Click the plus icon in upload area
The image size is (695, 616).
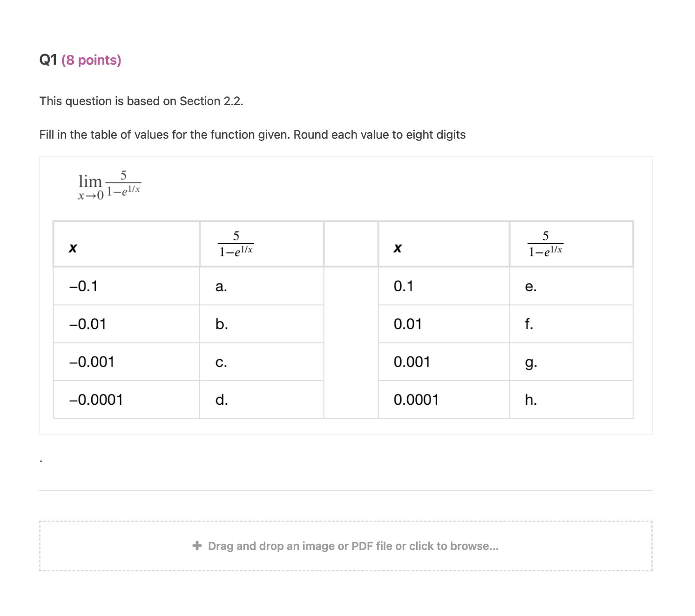[196, 546]
